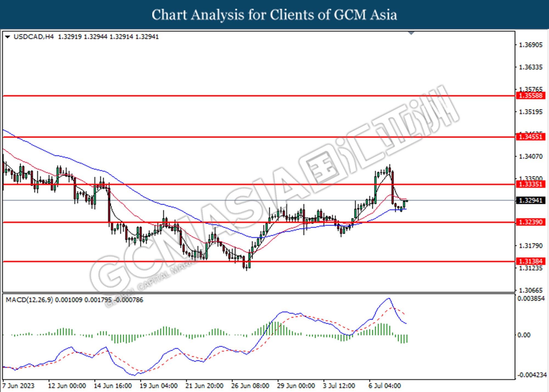
Task: Open the USDCAD,H4 chart dropdown triangle
Action: [x=7, y=37]
